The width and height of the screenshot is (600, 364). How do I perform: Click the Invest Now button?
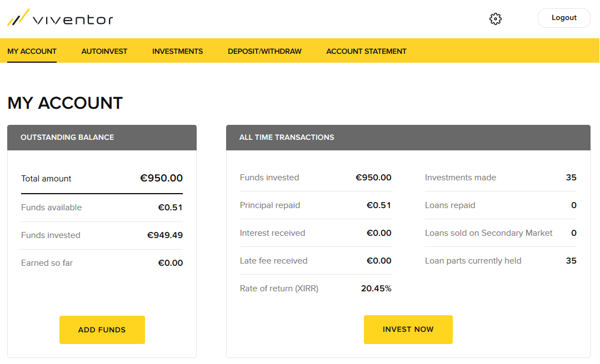point(408,330)
